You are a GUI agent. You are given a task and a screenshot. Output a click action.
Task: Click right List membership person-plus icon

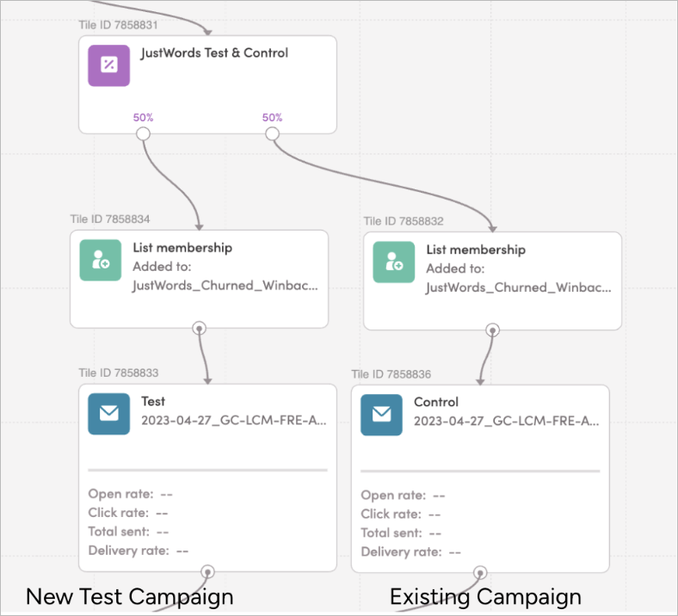click(394, 262)
